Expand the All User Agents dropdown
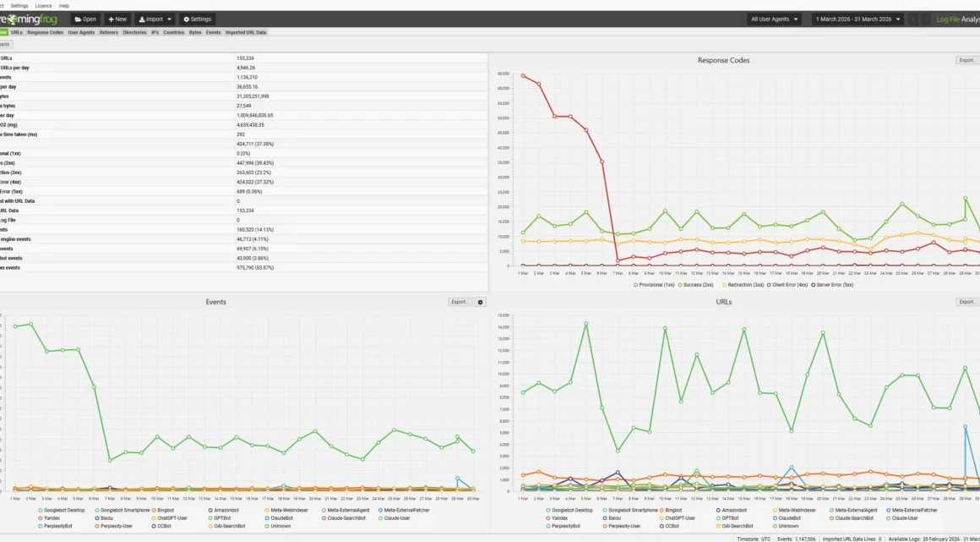 tap(775, 19)
